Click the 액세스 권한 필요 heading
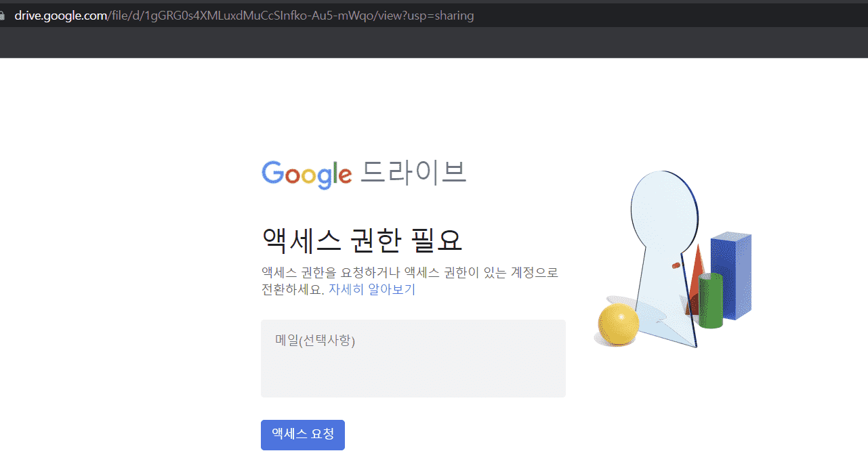 click(362, 240)
